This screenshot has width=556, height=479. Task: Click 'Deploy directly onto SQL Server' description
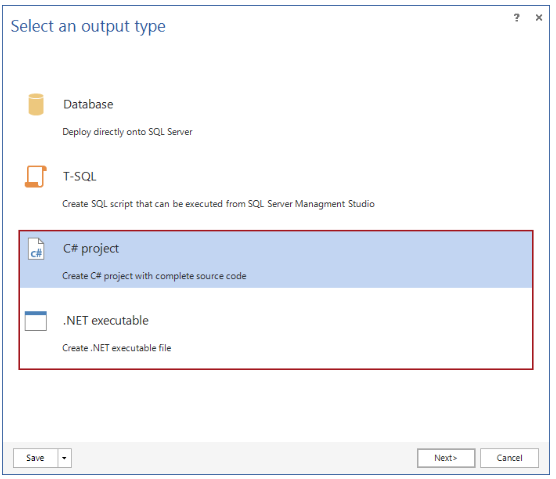(127, 132)
